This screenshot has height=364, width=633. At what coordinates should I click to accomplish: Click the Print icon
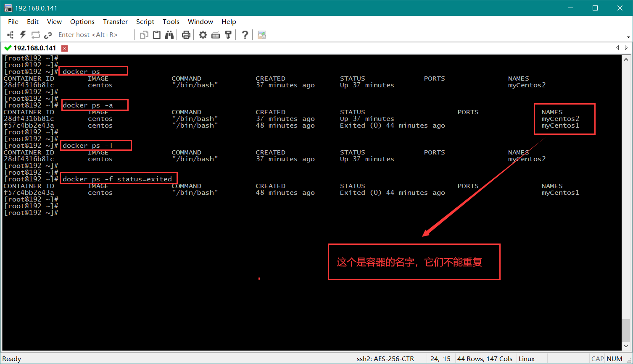point(186,35)
